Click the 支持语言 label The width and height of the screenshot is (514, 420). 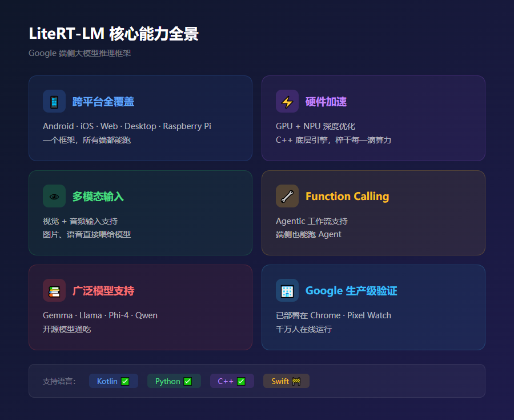[x=59, y=381]
